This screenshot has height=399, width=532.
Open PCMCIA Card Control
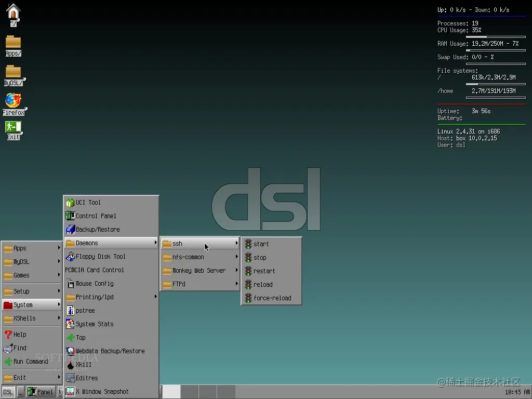click(111, 270)
